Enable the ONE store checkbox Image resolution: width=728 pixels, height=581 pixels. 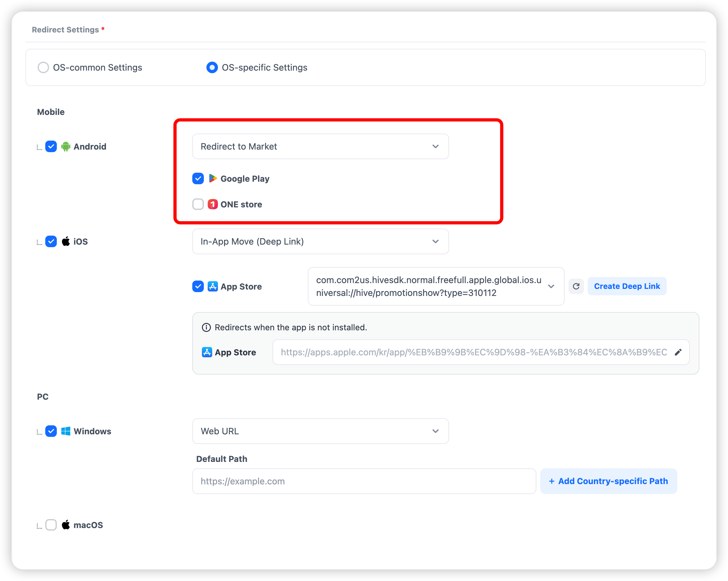pyautogui.click(x=198, y=204)
